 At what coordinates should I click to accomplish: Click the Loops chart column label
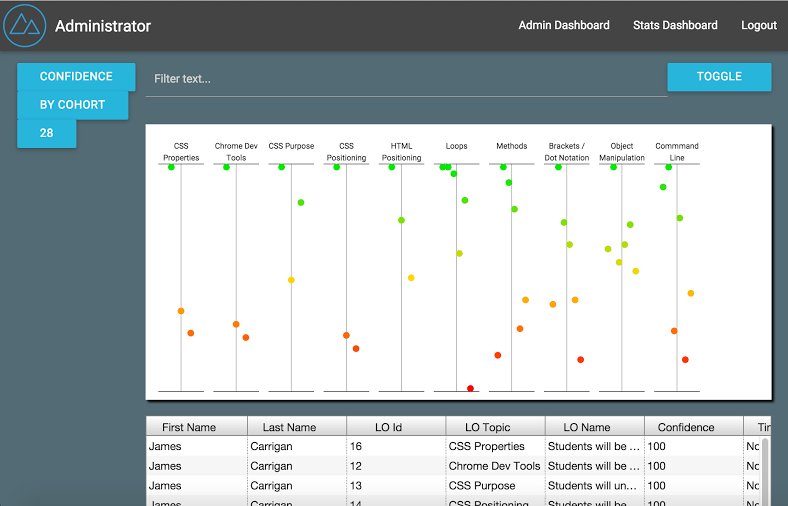(456, 146)
